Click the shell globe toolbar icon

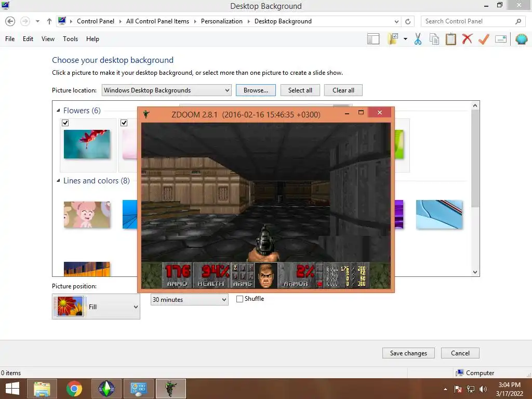521,39
